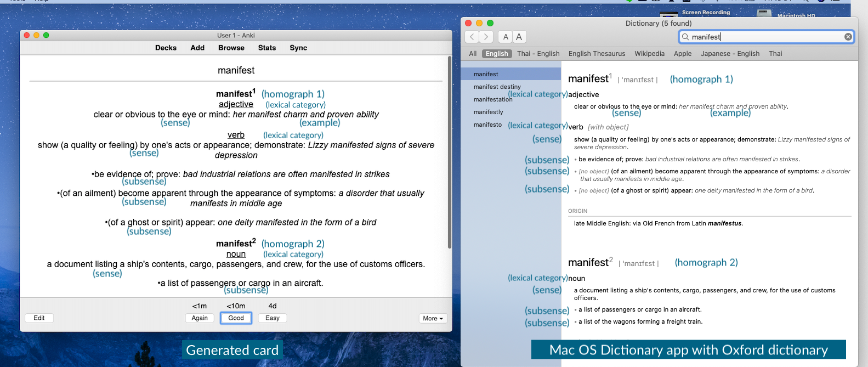Click Macintosh HD drive icon
Screen dimensions: 868x367
pos(764,13)
